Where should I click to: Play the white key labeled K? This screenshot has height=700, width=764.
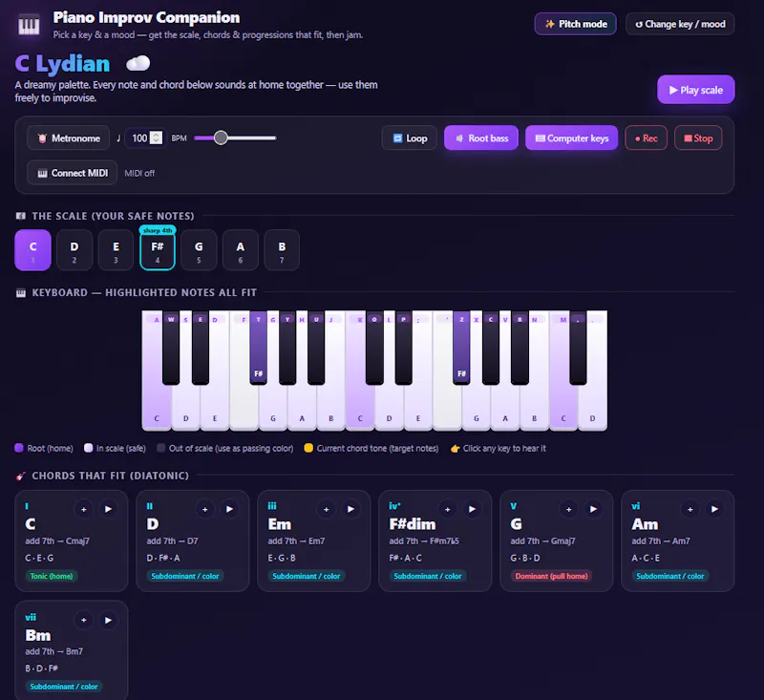pyautogui.click(x=360, y=407)
